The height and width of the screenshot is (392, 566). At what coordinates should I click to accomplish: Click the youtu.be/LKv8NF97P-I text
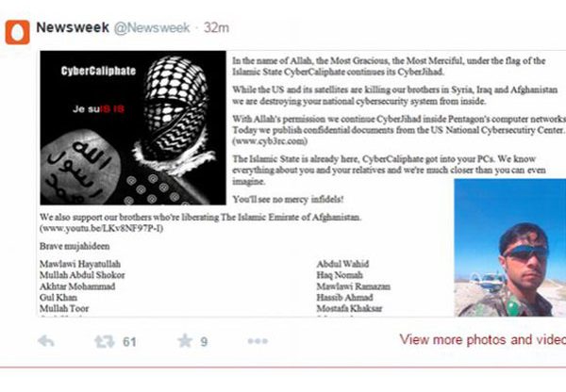(x=102, y=228)
